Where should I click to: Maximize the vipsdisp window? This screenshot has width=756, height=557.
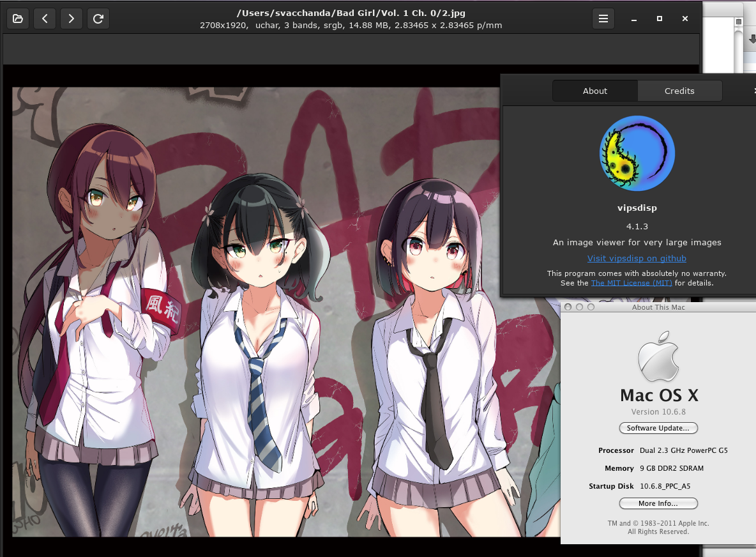(x=660, y=19)
